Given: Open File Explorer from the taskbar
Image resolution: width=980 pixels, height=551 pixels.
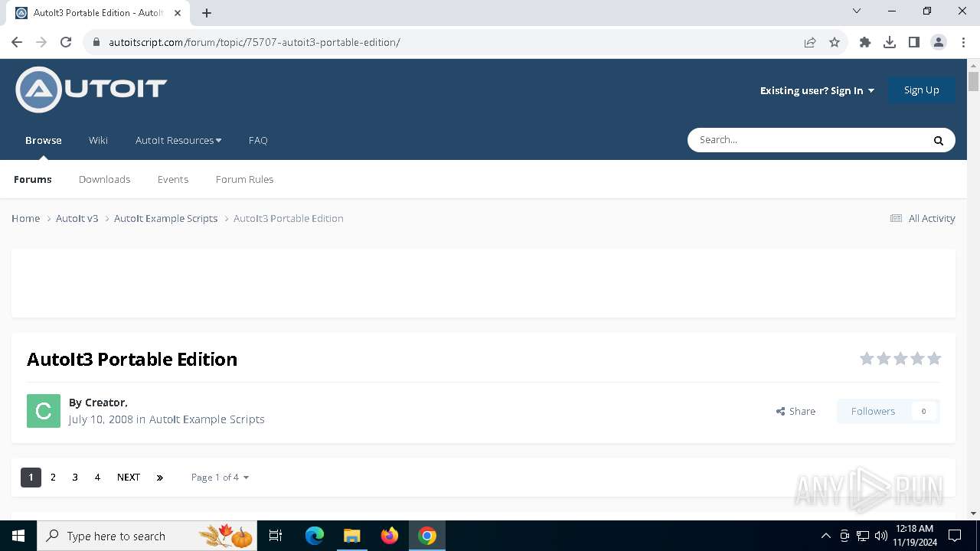Looking at the screenshot, I should [x=351, y=536].
